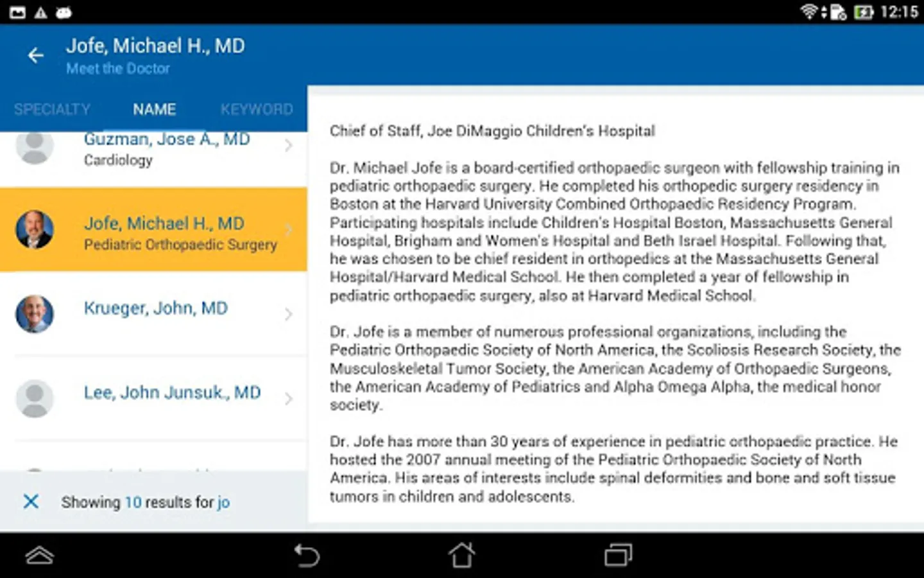Tap the up-arrow navigation bar icon
This screenshot has height=578, width=924.
39,555
